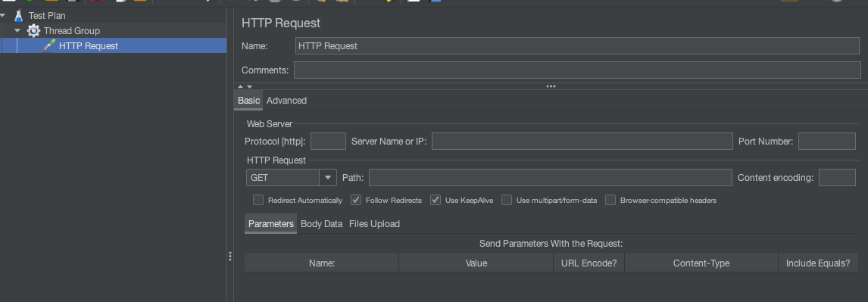Select Test Plan label in the tree
868x302 pixels.
point(47,15)
